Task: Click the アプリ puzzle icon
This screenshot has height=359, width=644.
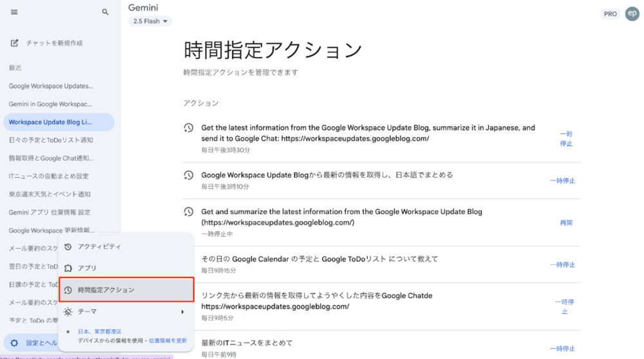Action: [x=68, y=268]
